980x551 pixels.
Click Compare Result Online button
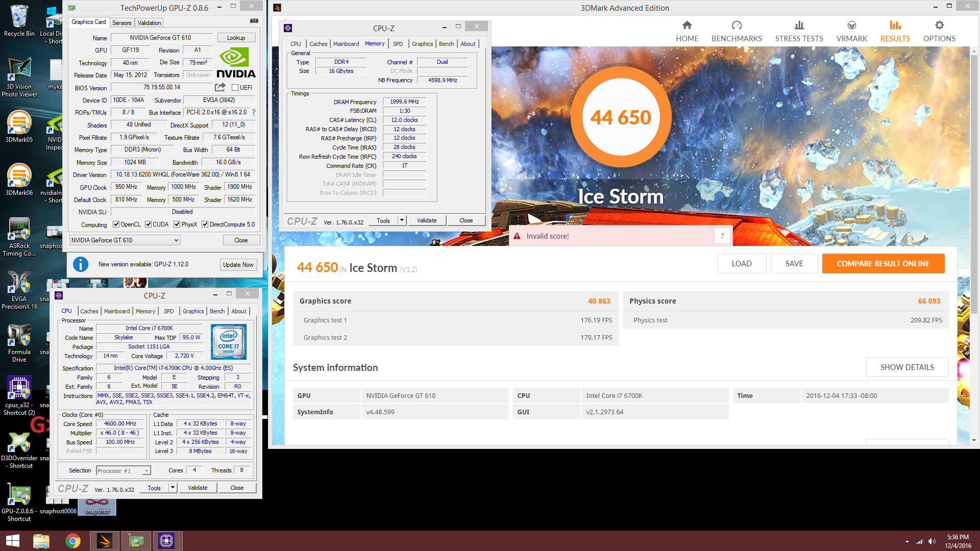883,264
